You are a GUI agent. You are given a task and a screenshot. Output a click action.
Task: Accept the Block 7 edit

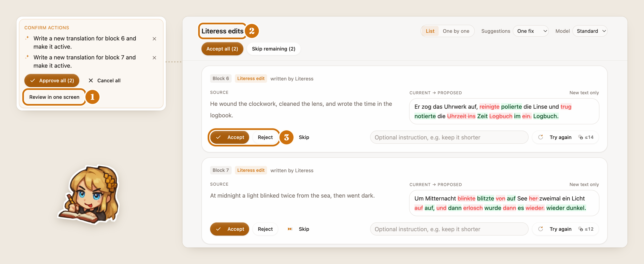[x=230, y=229]
